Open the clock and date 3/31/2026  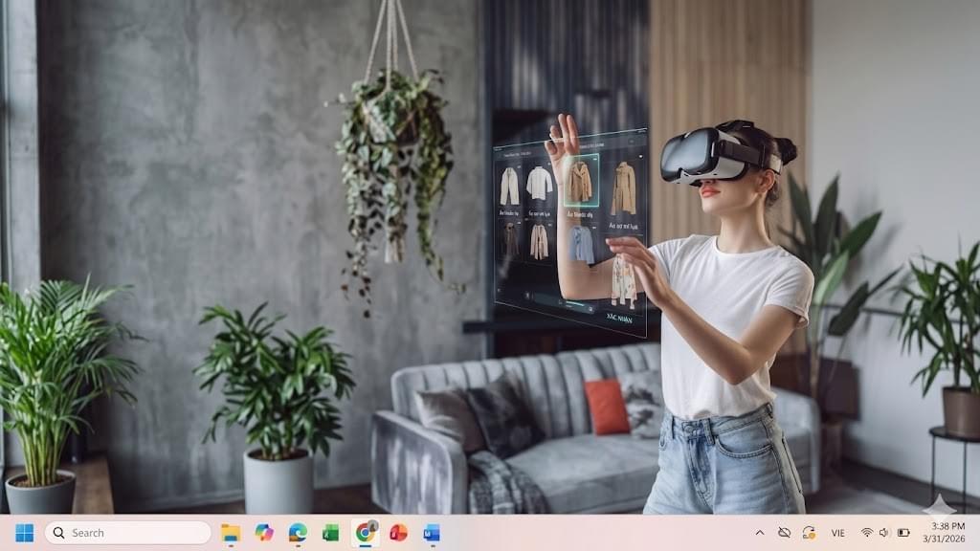(944, 532)
